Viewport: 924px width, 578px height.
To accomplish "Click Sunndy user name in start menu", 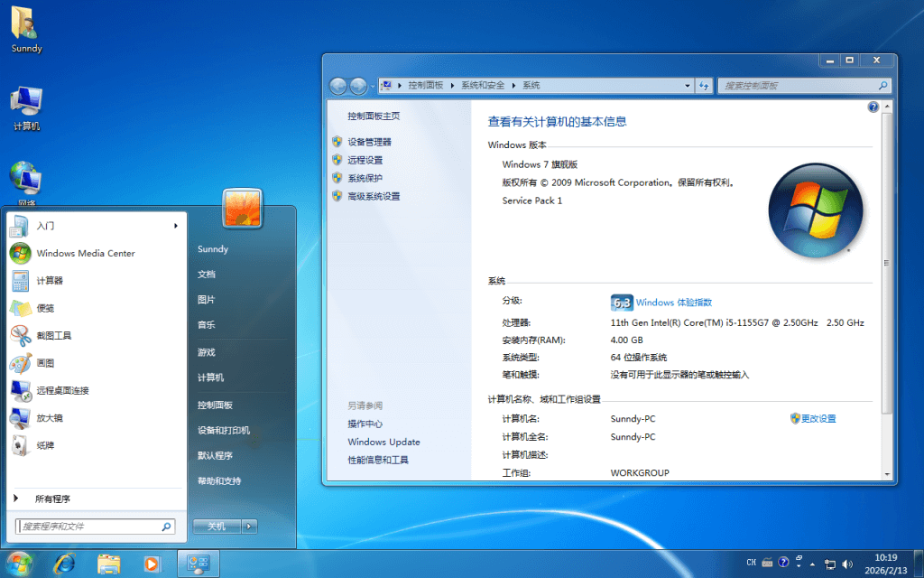I will tap(213, 249).
